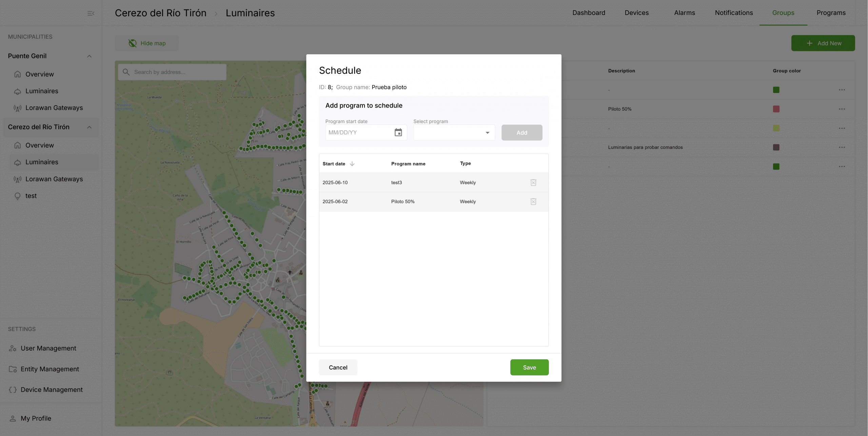Open the calendar date picker icon
This screenshot has height=436, width=868.
click(398, 132)
